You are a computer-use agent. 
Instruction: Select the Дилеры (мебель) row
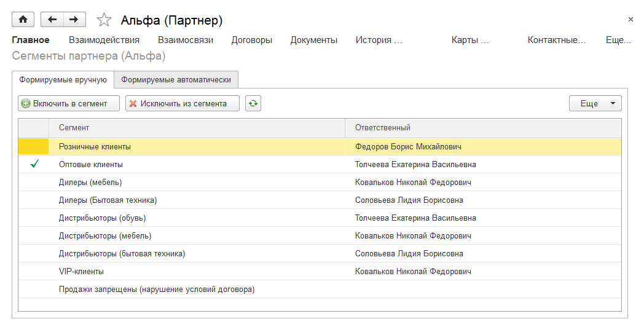(x=90, y=182)
